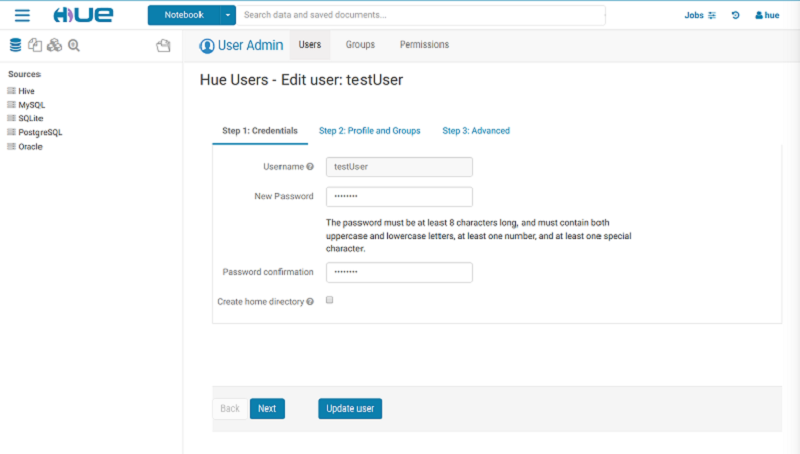
Task: Focus the search data and documents field
Action: pyautogui.click(x=421, y=15)
